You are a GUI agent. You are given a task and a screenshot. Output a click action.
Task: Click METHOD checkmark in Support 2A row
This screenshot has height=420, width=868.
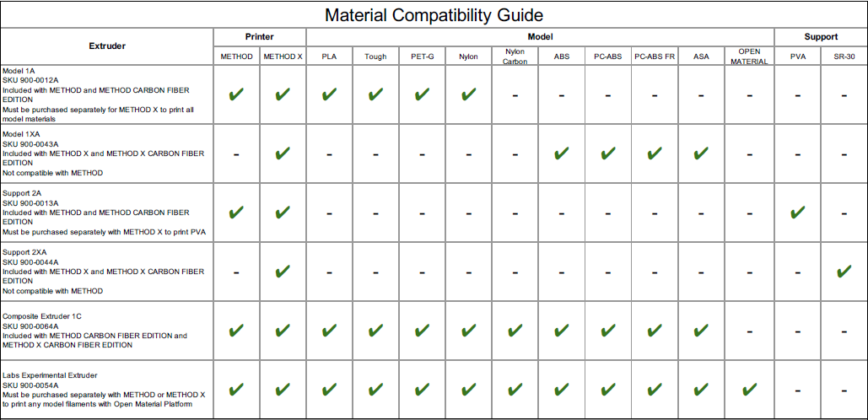236,212
